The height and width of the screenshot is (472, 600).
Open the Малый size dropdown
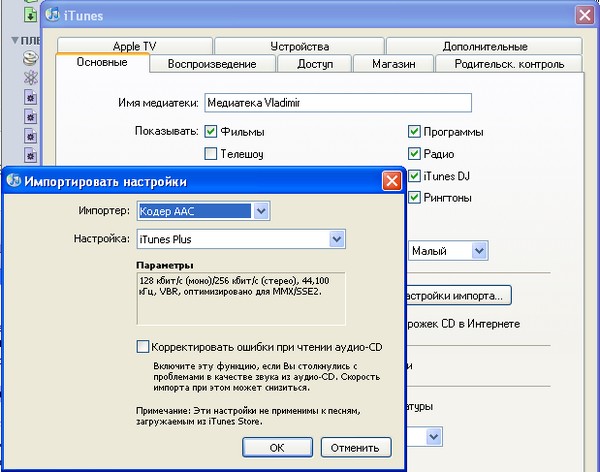coord(479,251)
